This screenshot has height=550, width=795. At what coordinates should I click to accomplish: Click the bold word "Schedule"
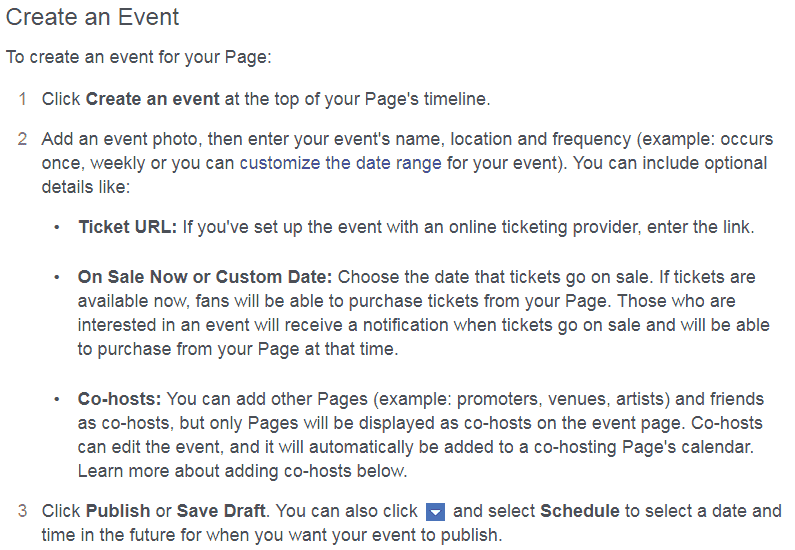pos(580,511)
